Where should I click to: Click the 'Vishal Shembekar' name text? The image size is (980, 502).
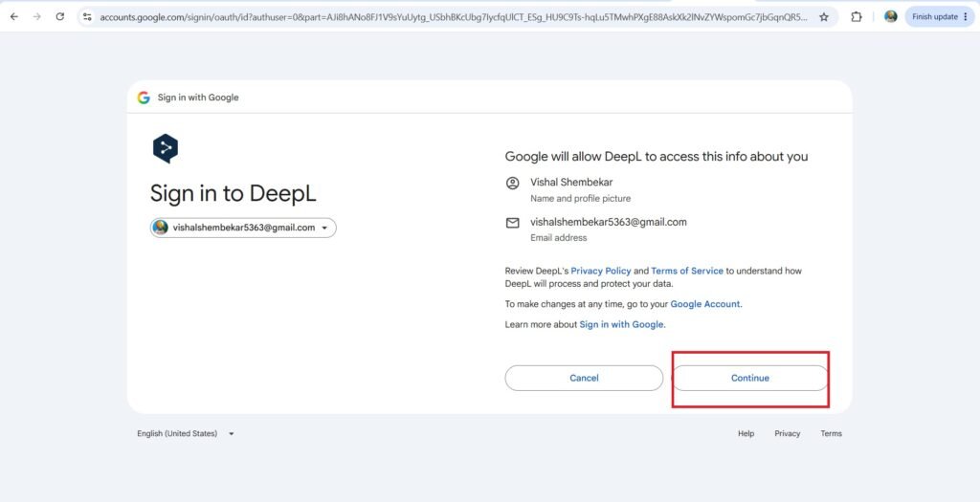point(571,183)
